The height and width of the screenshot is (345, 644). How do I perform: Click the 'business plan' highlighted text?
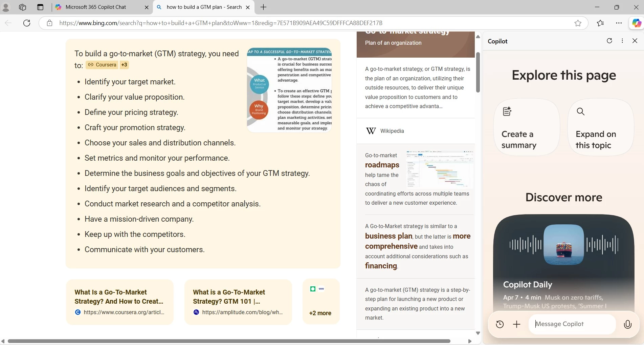(388, 236)
